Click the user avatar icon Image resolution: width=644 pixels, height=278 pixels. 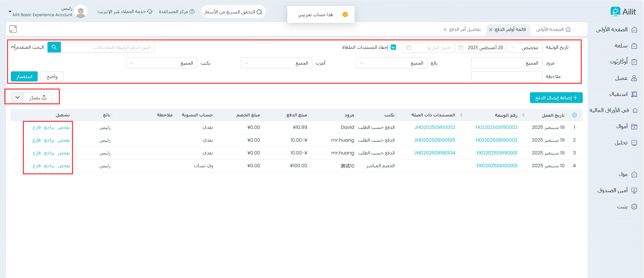point(81,12)
